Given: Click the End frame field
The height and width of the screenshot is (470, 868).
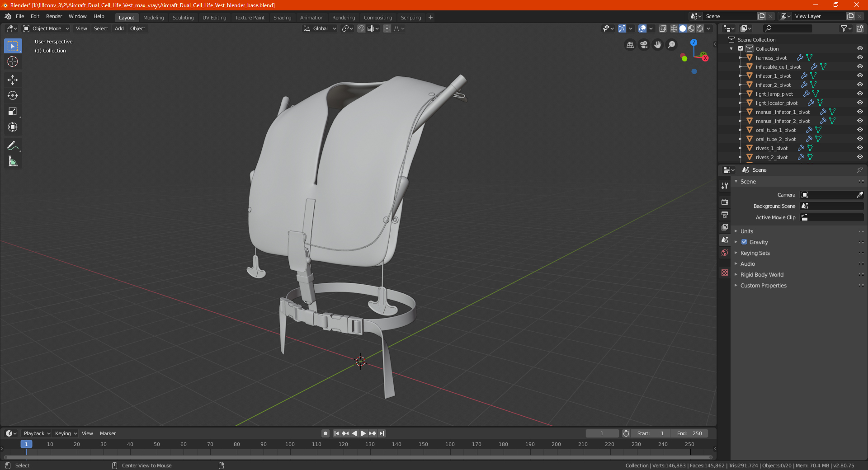Looking at the screenshot, I should tap(689, 433).
